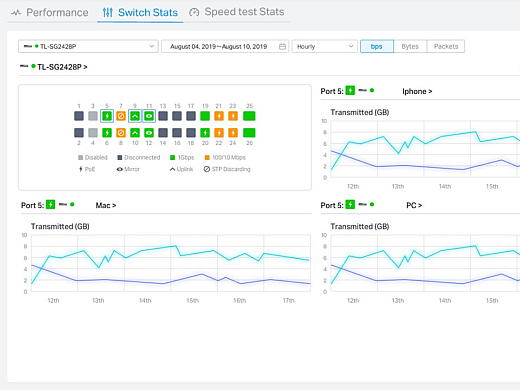Expand the Hourly interval dropdown
The width and height of the screenshot is (520, 390).
pos(325,46)
